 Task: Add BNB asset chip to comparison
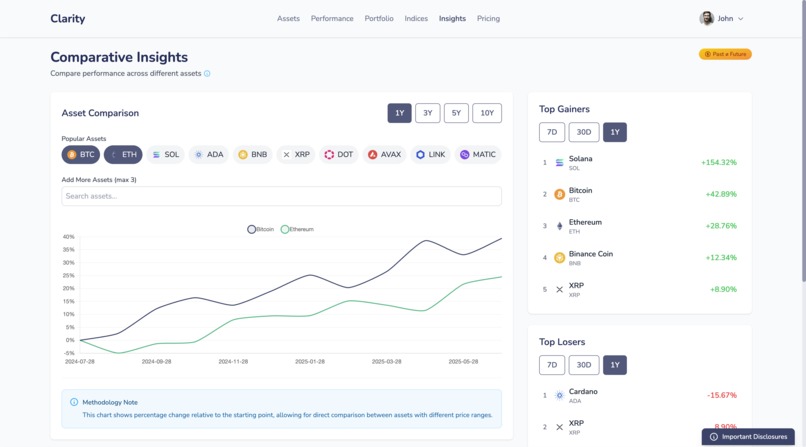[x=252, y=155]
